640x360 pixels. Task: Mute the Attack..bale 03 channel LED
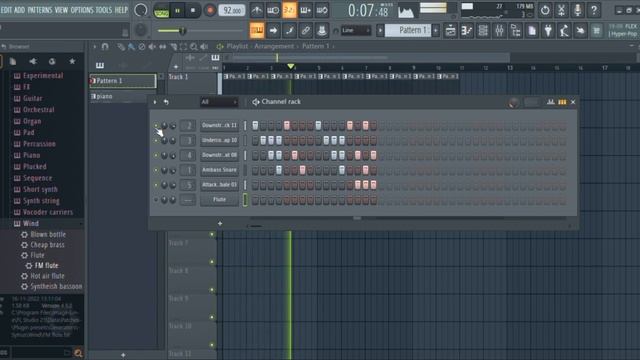point(156,185)
